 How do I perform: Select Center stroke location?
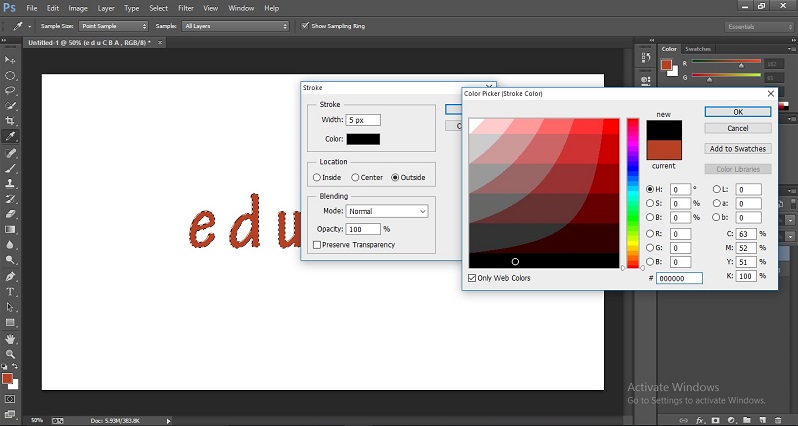click(355, 177)
